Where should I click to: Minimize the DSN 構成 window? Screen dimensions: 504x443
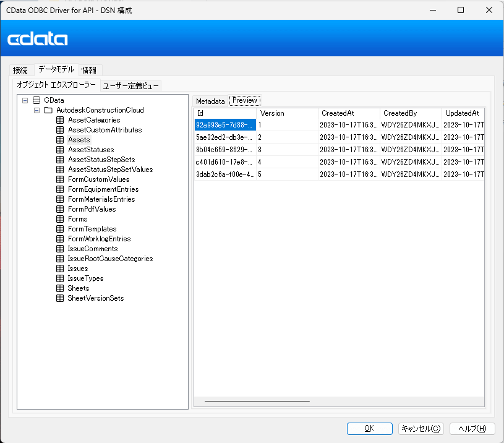(x=433, y=10)
